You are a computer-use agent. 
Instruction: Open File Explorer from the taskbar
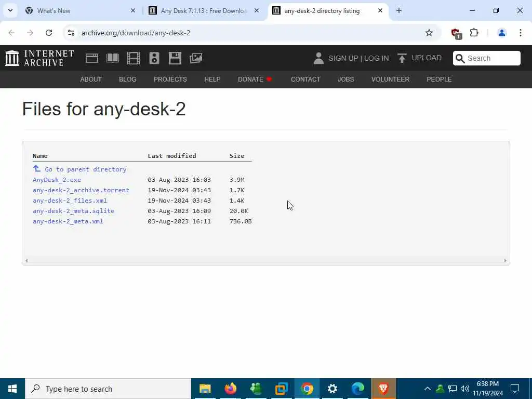pos(205,389)
